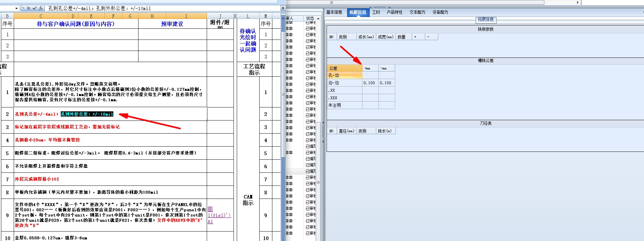Select cell 外层完成铜厚最小1OZ
Screen dimensions: 644x241
click(110, 179)
